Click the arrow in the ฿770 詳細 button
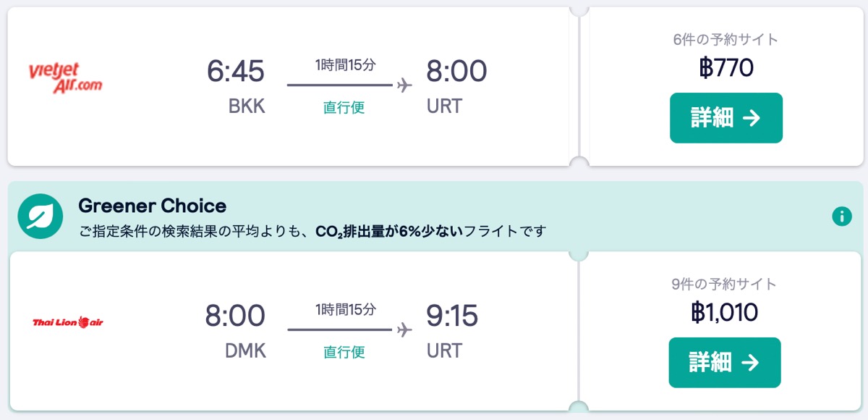The image size is (868, 420). pyautogui.click(x=752, y=118)
